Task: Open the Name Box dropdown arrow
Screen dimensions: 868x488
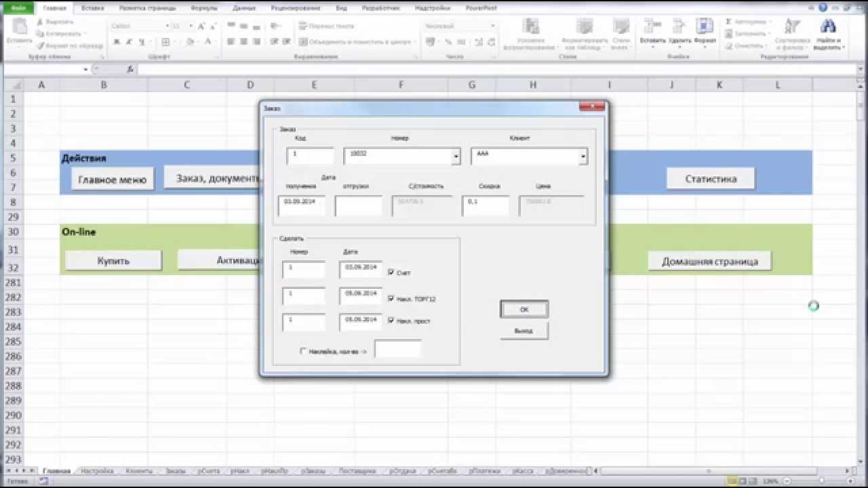Action: click(86, 69)
